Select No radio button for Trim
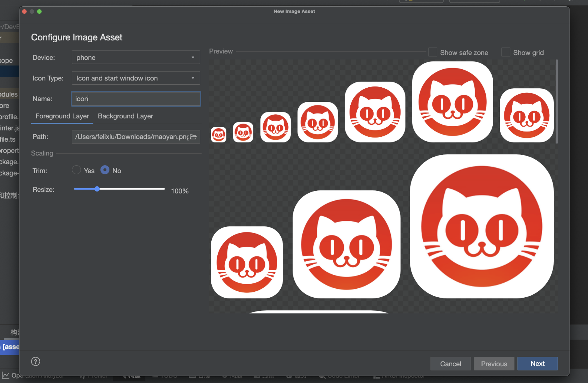Image resolution: width=588 pixels, height=383 pixels. [x=105, y=170]
